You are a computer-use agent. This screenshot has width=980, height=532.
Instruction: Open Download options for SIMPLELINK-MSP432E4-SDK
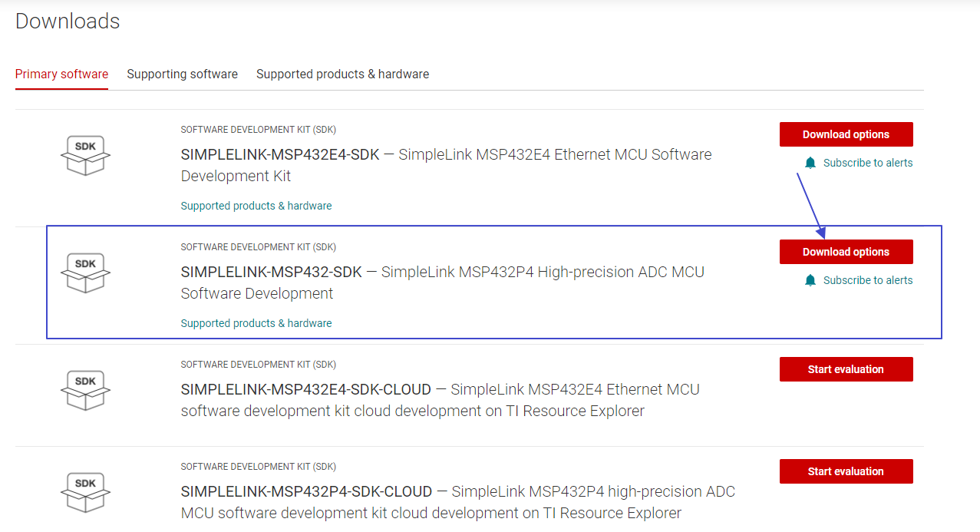pyautogui.click(x=846, y=134)
